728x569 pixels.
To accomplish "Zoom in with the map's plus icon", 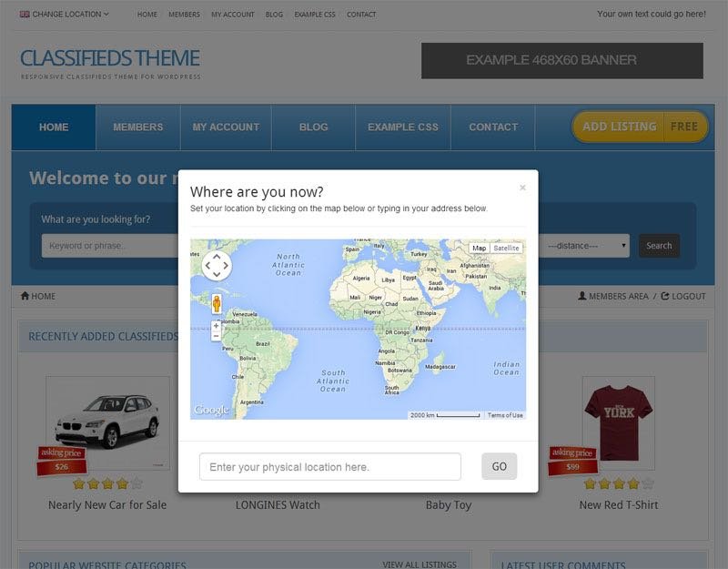I will coord(216,325).
